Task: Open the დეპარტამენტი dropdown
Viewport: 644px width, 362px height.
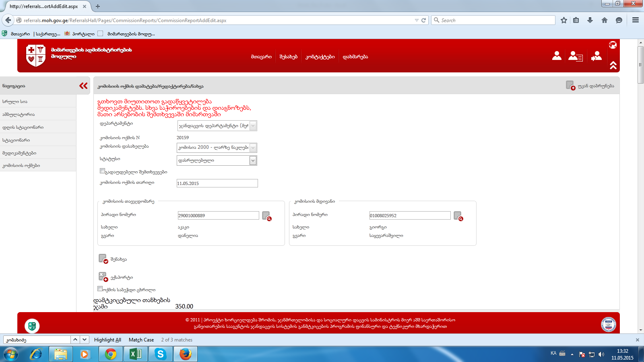Action: 253,126
